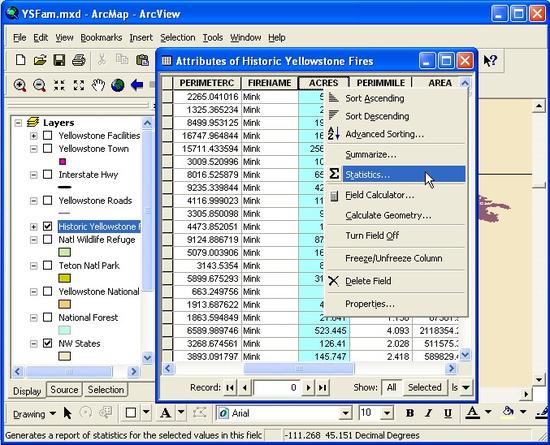The width and height of the screenshot is (550, 445).
Task: Click the Save disk icon
Action: point(59,60)
